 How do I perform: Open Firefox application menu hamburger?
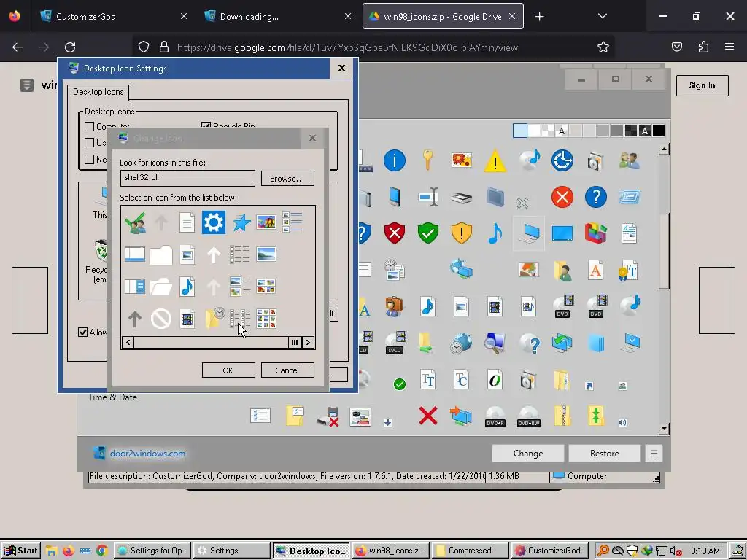tap(729, 47)
